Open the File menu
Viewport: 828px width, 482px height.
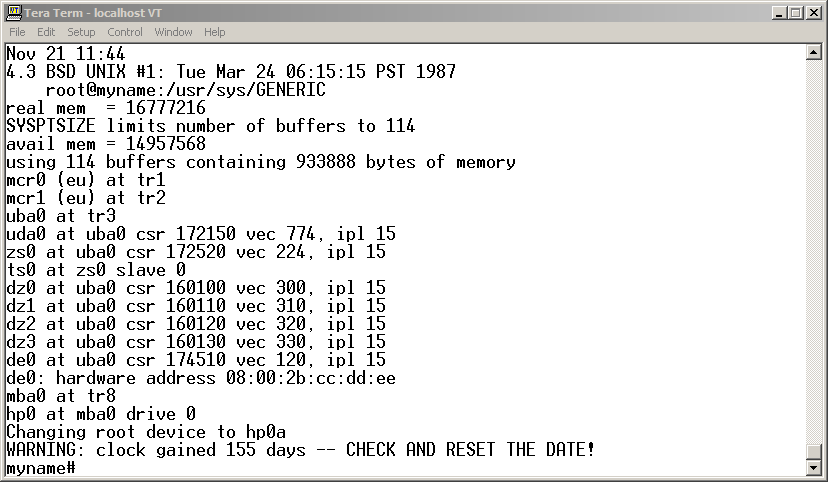[x=17, y=32]
